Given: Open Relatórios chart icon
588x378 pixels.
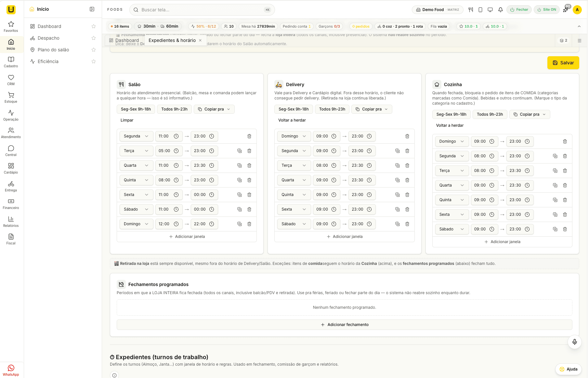Looking at the screenshot, I should click(11, 222).
